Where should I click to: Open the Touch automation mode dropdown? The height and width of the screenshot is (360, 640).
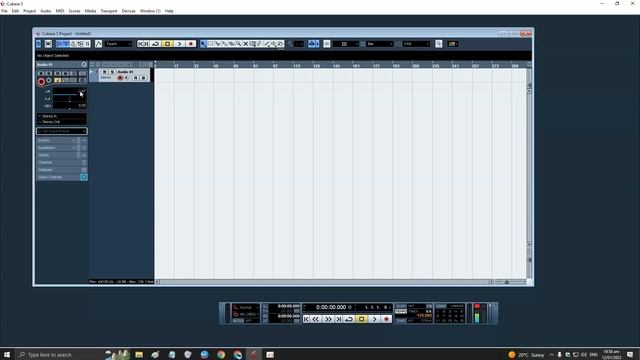pos(118,44)
